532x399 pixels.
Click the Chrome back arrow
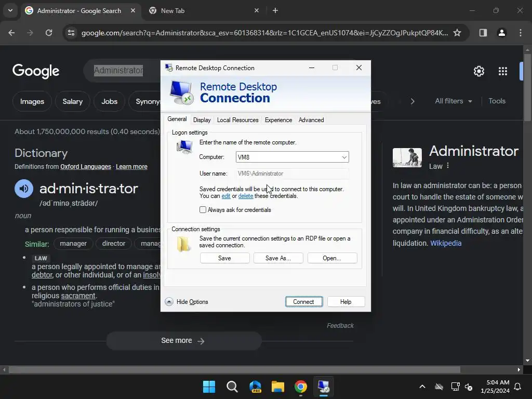(11, 33)
